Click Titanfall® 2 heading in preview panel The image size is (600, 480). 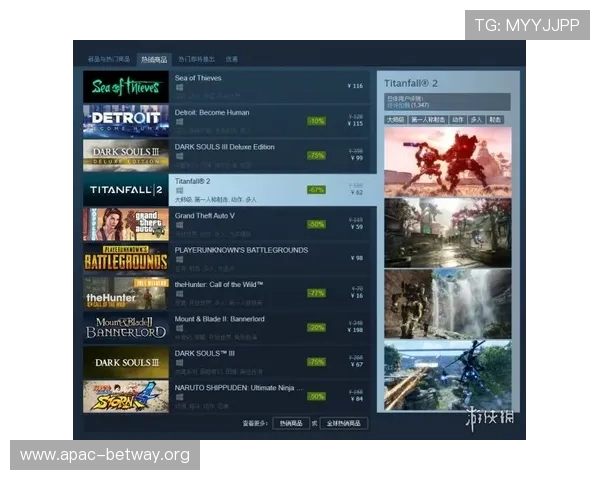411,83
